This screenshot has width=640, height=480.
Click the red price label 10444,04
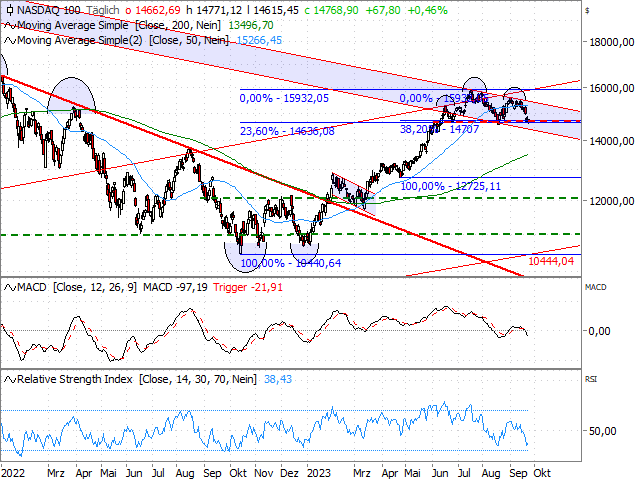click(551, 261)
